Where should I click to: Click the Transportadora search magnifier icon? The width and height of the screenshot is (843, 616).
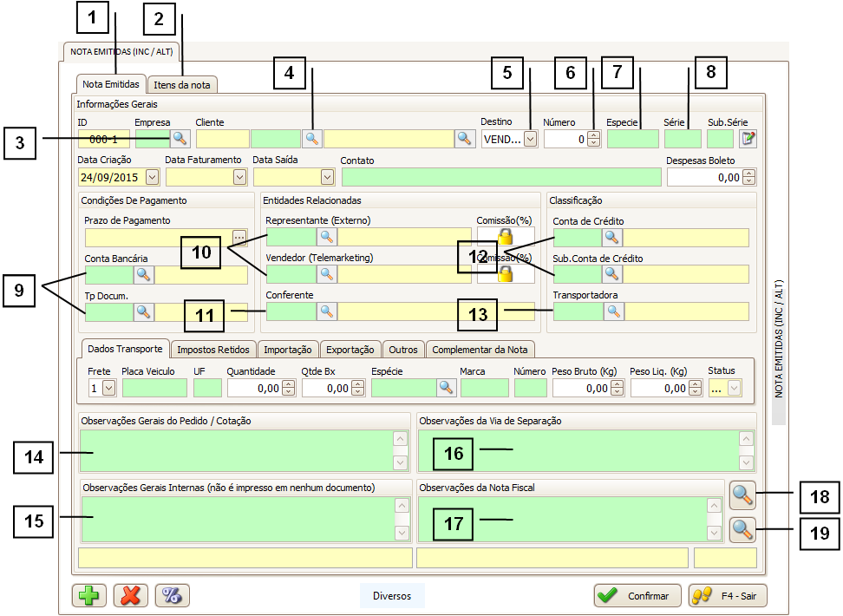[613, 311]
